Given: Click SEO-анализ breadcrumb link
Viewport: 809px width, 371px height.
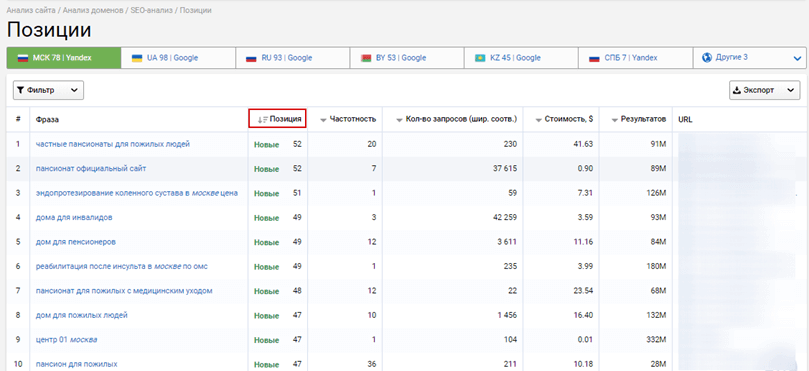Looking at the screenshot, I should [x=152, y=10].
